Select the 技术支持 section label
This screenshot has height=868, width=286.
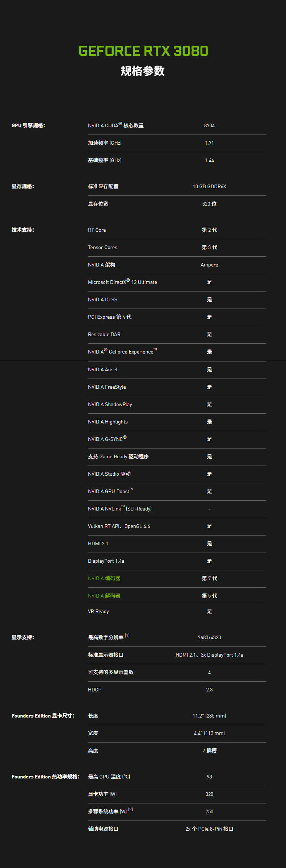tap(23, 230)
